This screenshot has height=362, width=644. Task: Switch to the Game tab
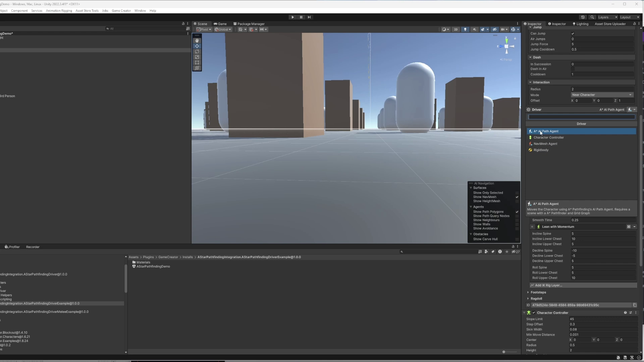point(220,24)
